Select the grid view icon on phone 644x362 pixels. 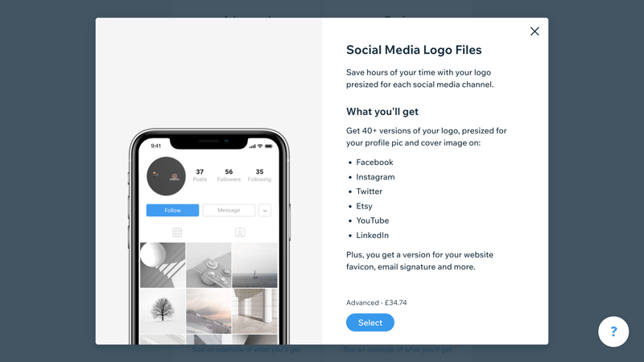(177, 232)
